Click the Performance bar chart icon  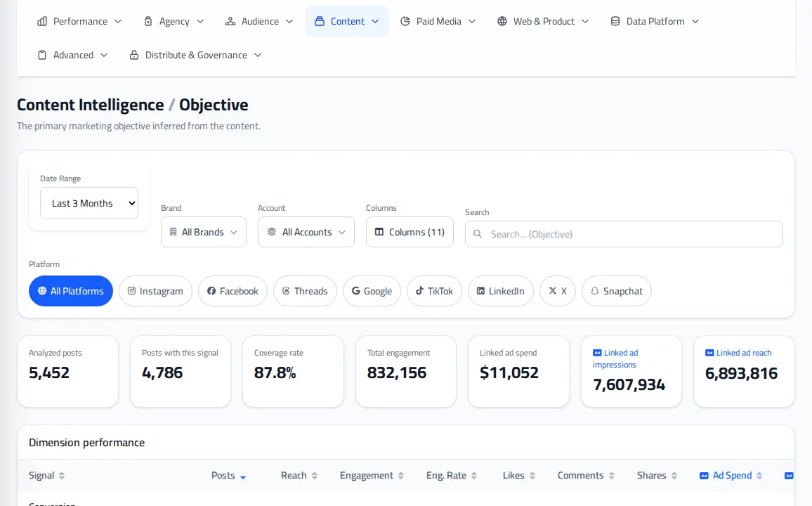(42, 21)
